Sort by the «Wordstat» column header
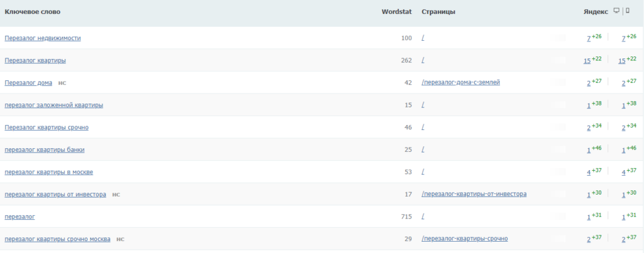The image size is (644, 253). pyautogui.click(x=396, y=12)
